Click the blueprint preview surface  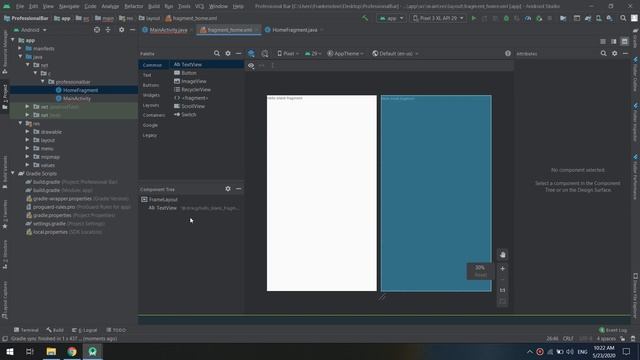[436, 193]
